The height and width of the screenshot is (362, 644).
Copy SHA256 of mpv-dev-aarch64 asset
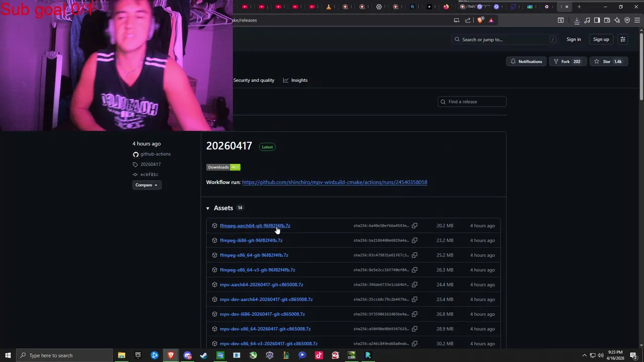point(415,299)
